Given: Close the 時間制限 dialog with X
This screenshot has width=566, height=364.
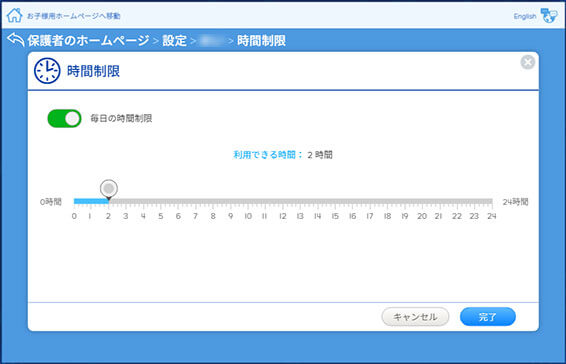Looking at the screenshot, I should tap(528, 62).
